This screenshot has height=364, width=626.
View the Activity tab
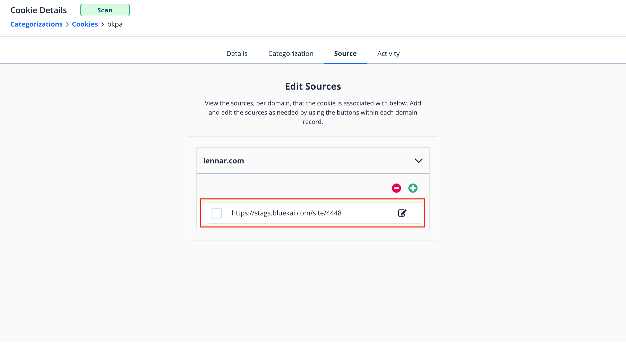tap(388, 54)
